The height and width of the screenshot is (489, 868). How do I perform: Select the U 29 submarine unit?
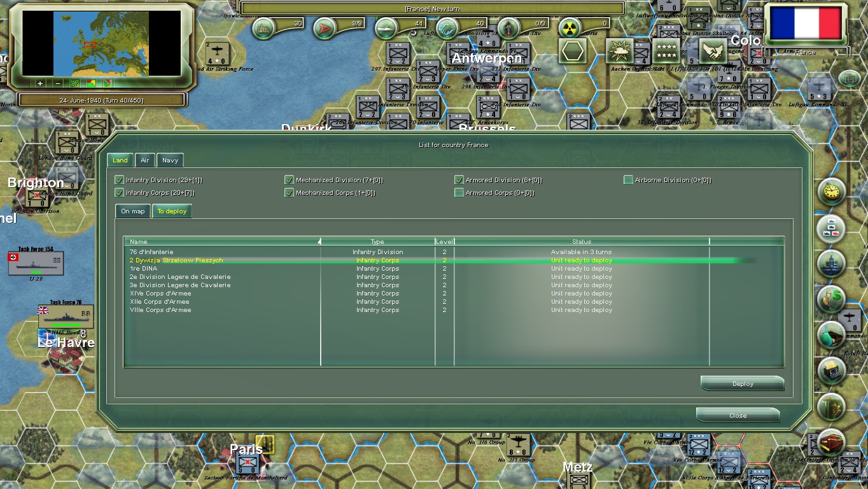pyautogui.click(x=36, y=264)
